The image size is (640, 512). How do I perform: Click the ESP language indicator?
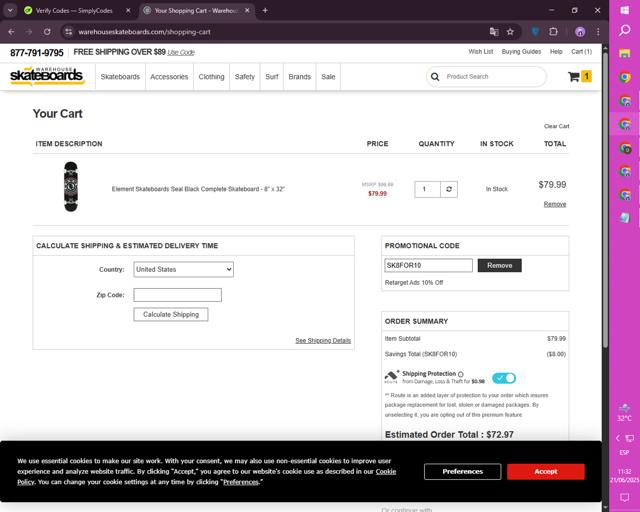624,452
